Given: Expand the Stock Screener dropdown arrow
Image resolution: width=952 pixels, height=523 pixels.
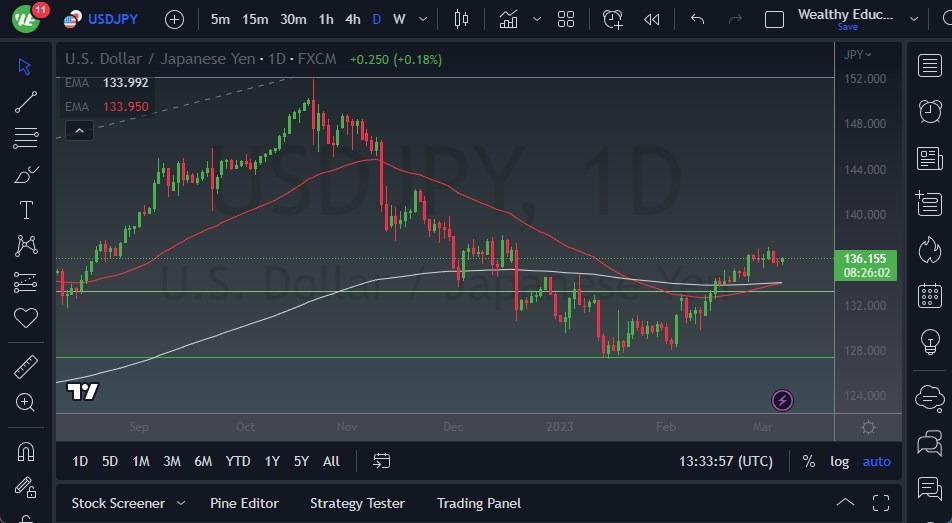Looking at the screenshot, I should pos(181,503).
